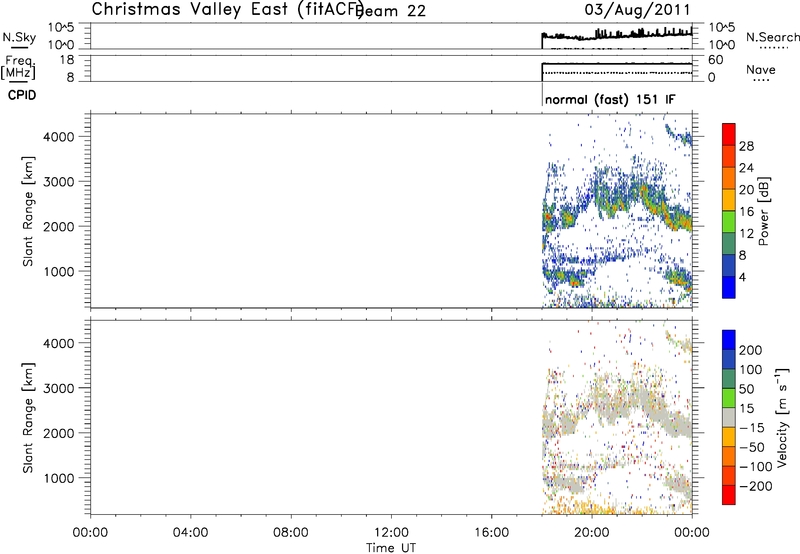This screenshot has width=800, height=554.
Task: Click the 'Freq. [MHz]' legend label
Action: click(18, 68)
